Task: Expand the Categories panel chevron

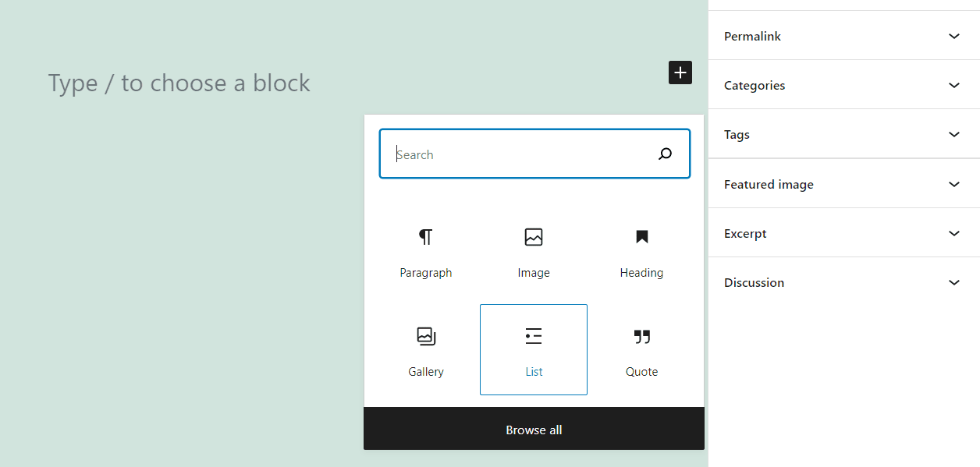Action: pyautogui.click(x=953, y=85)
